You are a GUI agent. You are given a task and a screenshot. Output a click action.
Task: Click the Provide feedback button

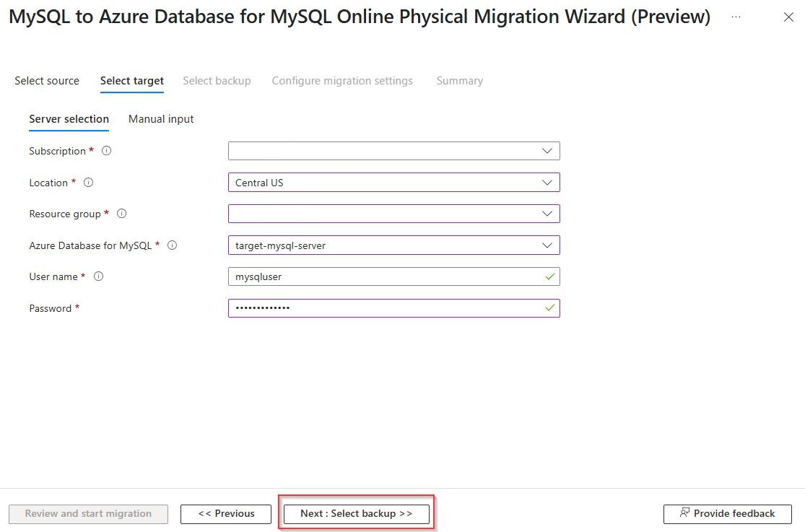click(x=728, y=513)
